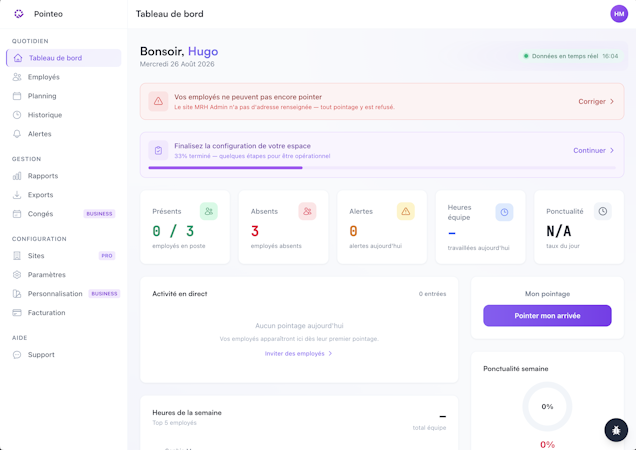Click the Corriger link with chevron
Viewport: 636px width, 450px height.
pyautogui.click(x=596, y=101)
